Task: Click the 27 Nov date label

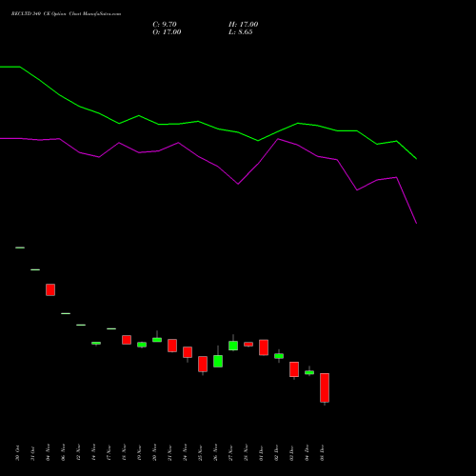Action: pyautogui.click(x=230, y=453)
